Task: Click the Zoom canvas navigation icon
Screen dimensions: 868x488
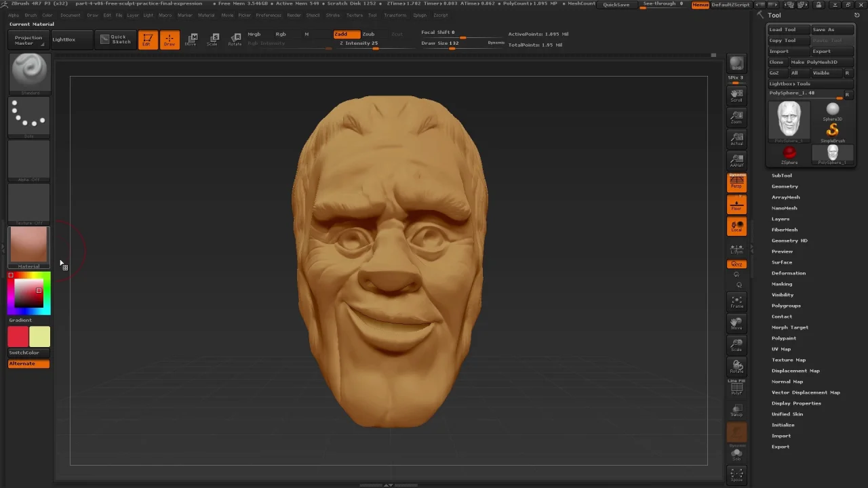Action: (x=736, y=117)
